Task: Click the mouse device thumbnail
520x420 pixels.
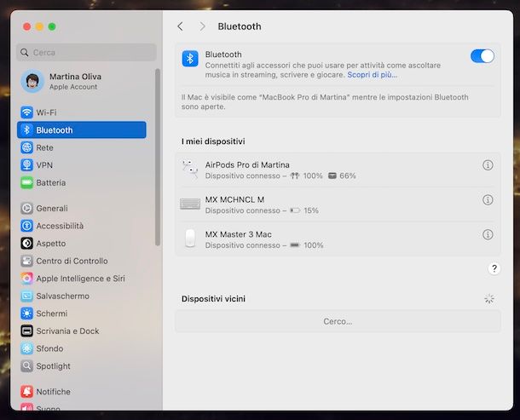Action: (x=190, y=238)
